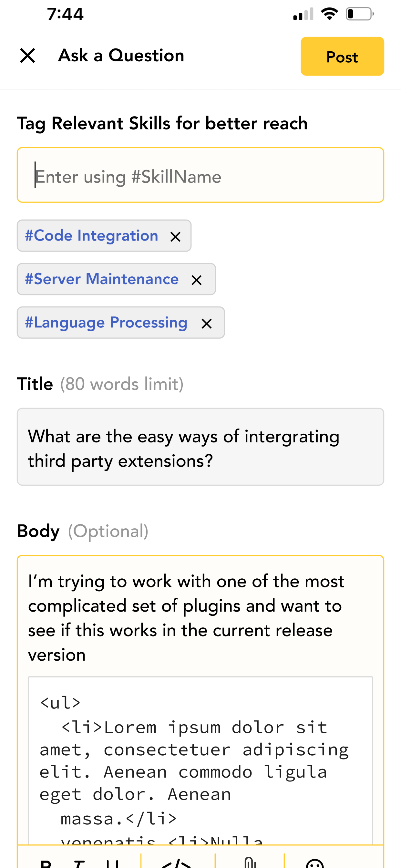
Task: Open the emoji picker icon
Action: 315,863
